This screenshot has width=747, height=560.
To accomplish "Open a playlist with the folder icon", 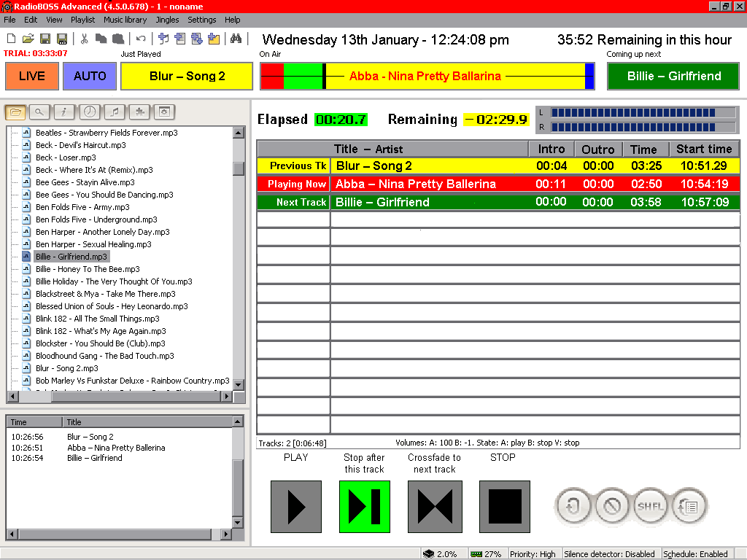I will coord(28,39).
